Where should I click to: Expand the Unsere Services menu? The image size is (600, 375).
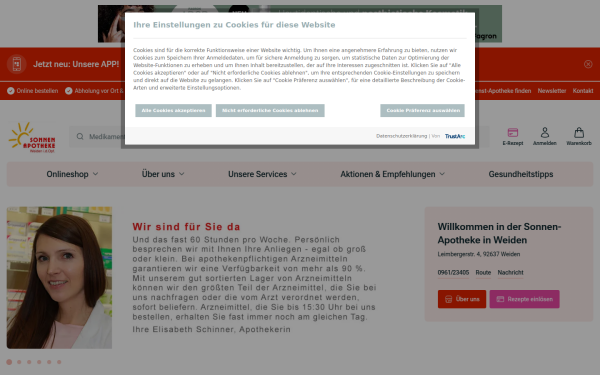[x=262, y=174]
